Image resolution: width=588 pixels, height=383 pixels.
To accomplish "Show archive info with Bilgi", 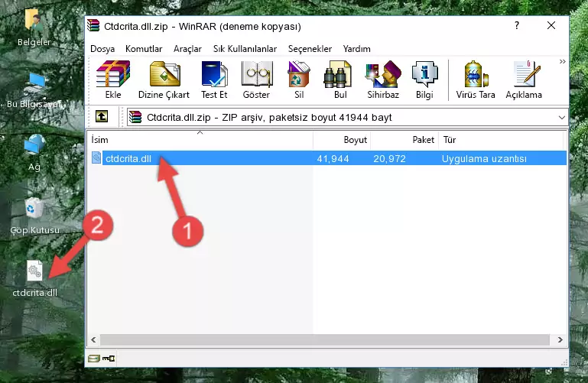I will (424, 80).
